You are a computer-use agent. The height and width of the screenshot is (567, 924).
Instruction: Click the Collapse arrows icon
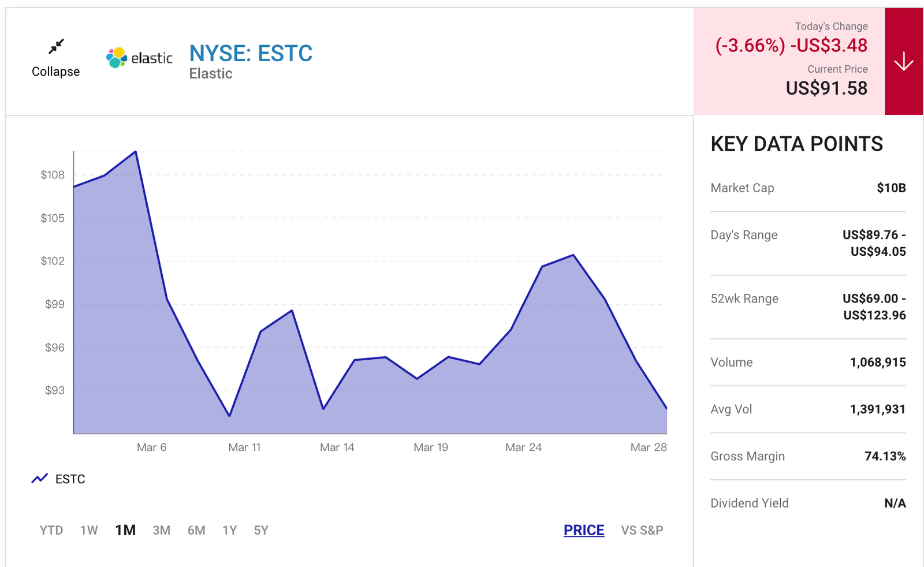click(x=56, y=46)
